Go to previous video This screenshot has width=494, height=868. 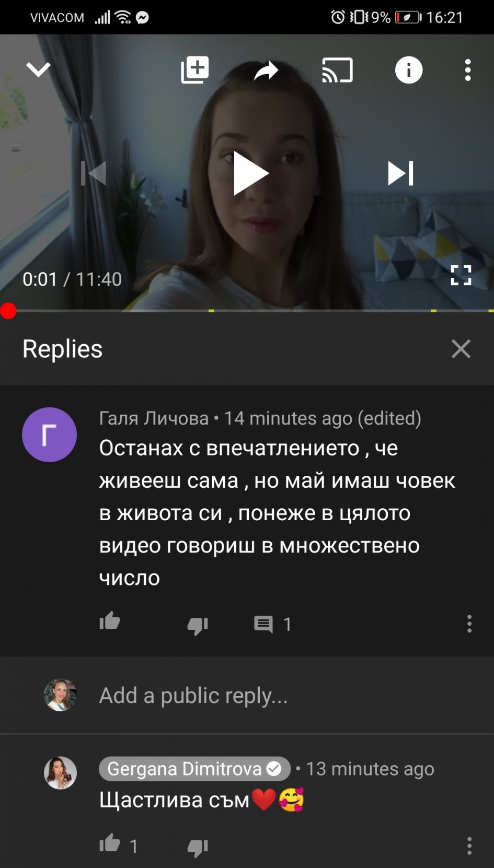coord(94,173)
